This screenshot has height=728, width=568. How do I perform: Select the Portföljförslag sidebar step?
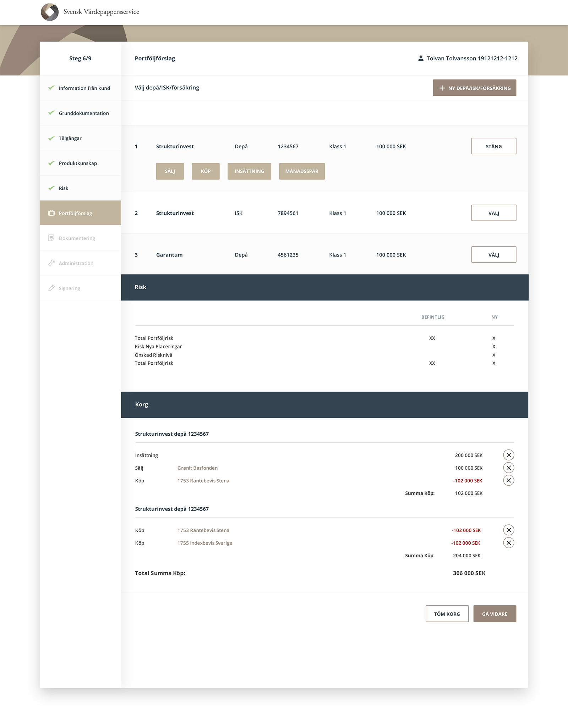pos(80,213)
